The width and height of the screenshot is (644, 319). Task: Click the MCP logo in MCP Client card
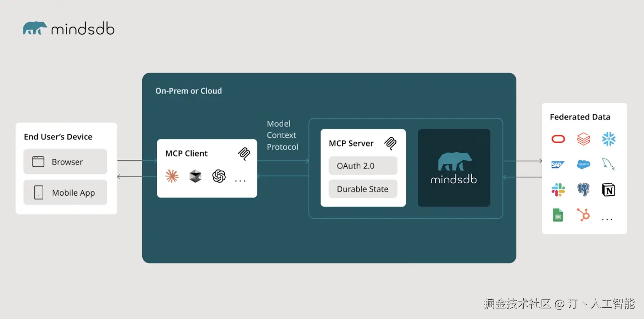(244, 154)
